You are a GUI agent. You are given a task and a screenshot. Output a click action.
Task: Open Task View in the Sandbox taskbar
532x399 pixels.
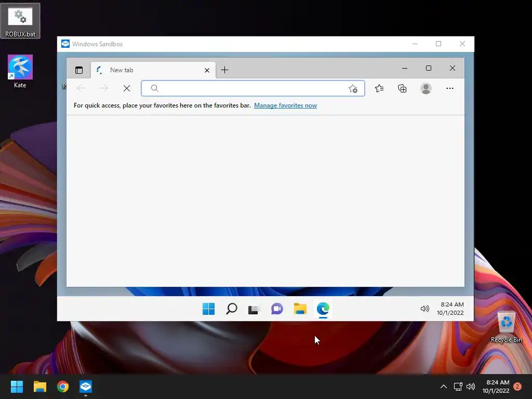pyautogui.click(x=254, y=309)
